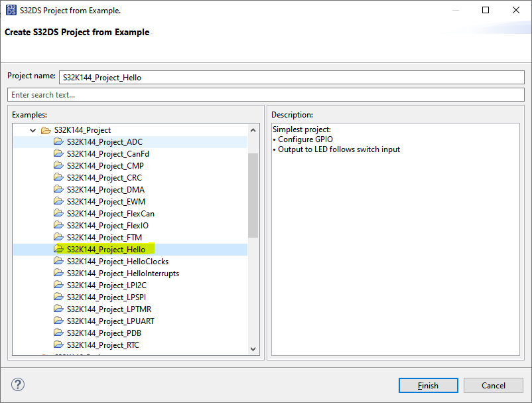Viewport: 532px width, 403px height.
Task: Click the example search text box
Action: click(266, 95)
